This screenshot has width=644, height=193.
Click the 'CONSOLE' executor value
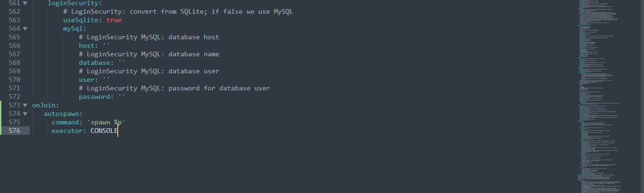104,131
